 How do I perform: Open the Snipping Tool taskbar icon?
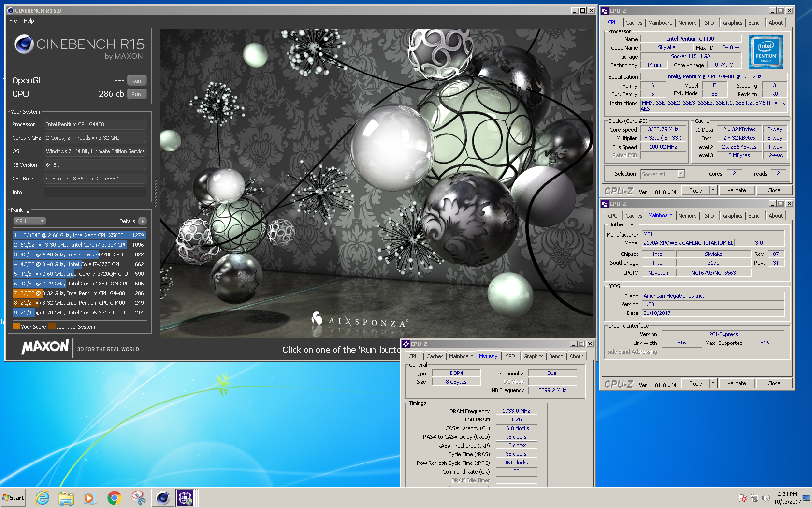point(138,498)
